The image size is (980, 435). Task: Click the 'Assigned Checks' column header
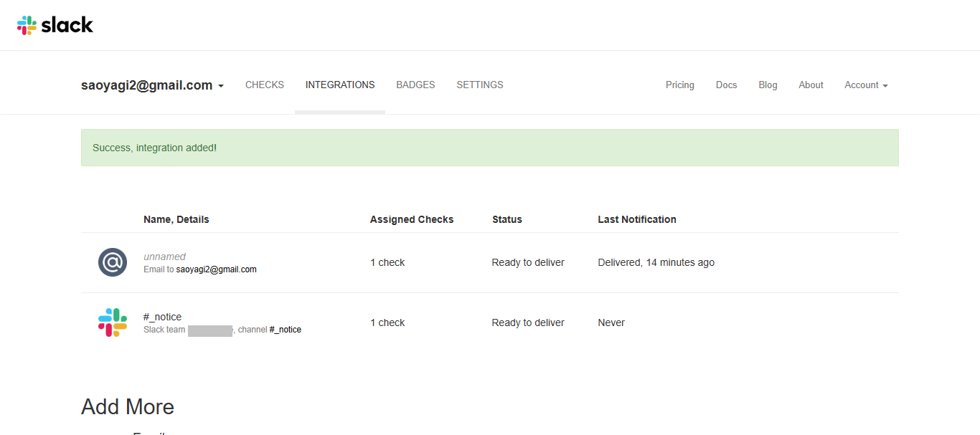point(412,219)
